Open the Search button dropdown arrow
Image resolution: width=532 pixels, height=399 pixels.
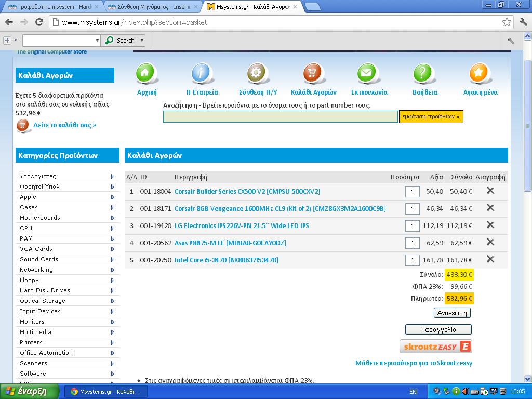pos(142,41)
